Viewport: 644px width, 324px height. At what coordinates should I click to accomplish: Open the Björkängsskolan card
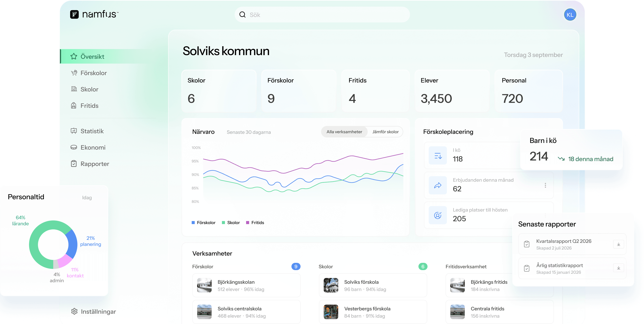pyautogui.click(x=246, y=285)
